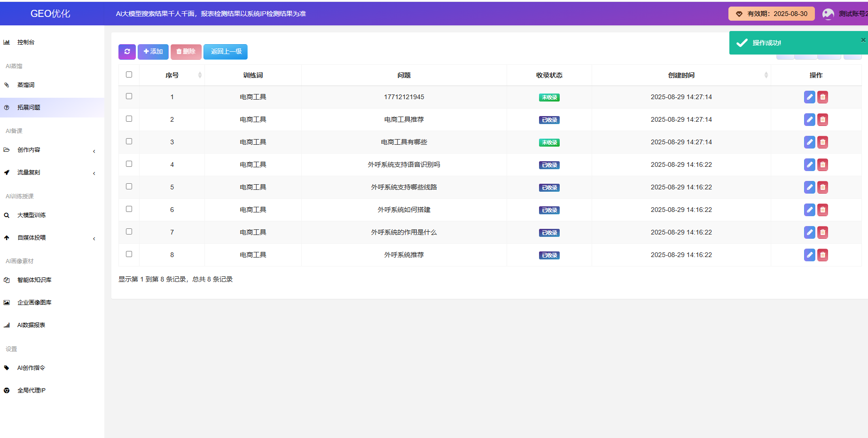Click the edit pencil for 外呼系统支持语音识别吗
This screenshot has height=438, width=868.
tap(809, 165)
